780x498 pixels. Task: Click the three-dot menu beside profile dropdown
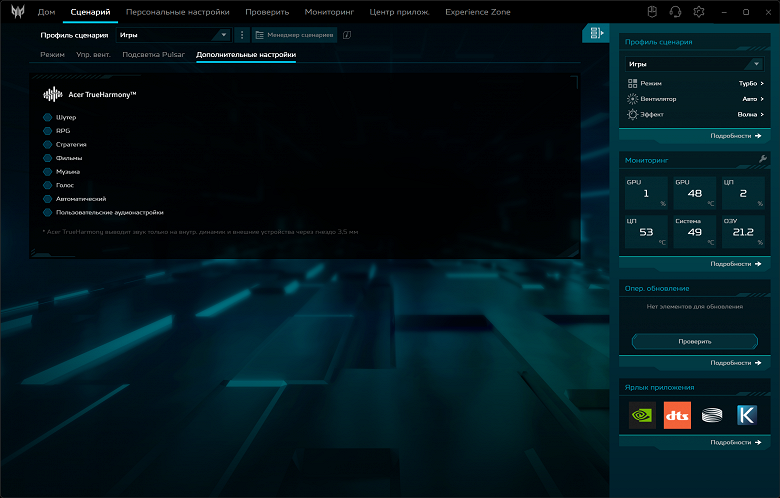242,35
